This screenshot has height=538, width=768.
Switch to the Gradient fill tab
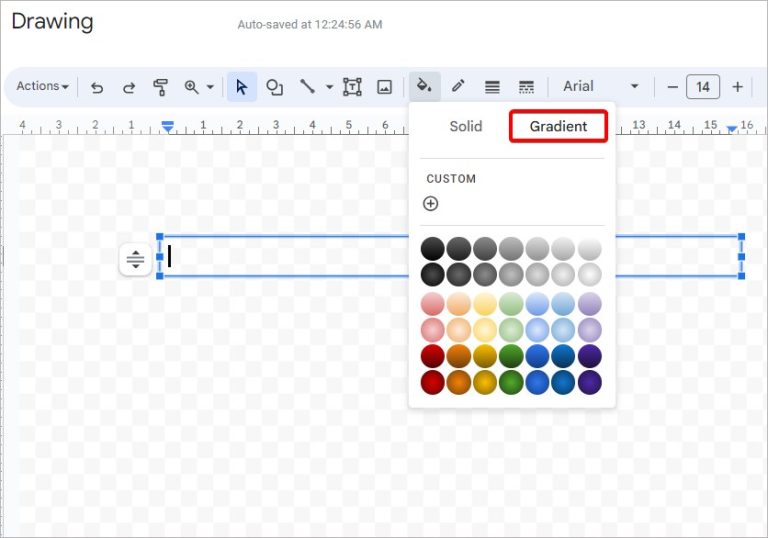tap(558, 126)
